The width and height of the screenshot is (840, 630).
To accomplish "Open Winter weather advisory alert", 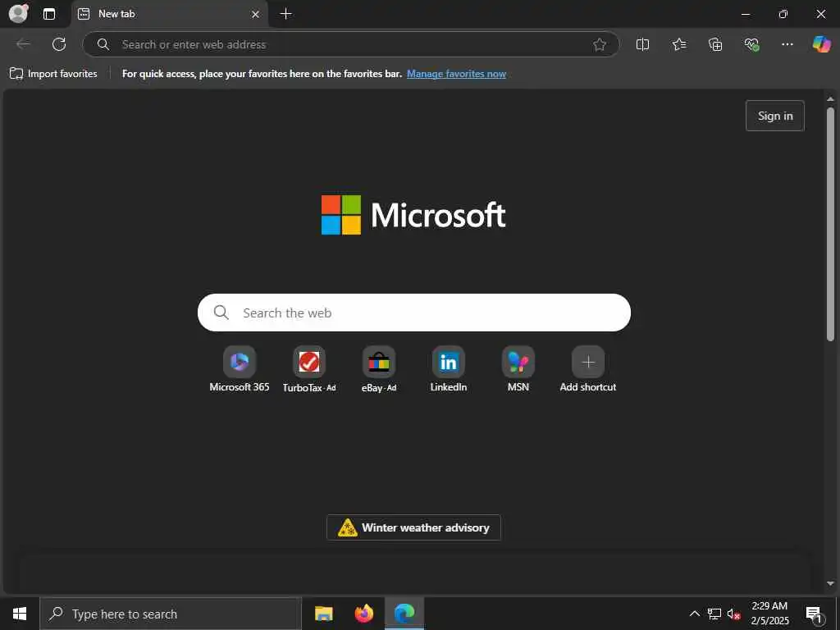I will [413, 527].
